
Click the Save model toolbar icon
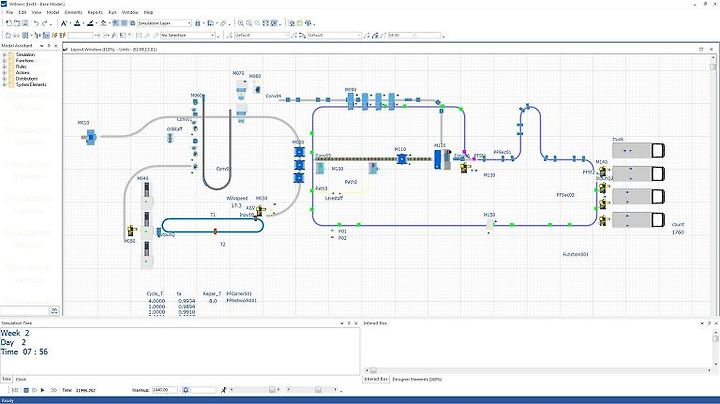25,23
